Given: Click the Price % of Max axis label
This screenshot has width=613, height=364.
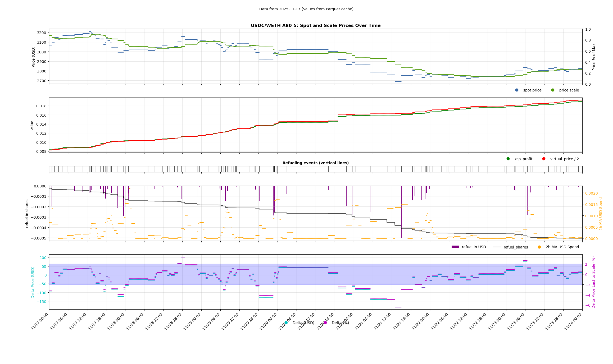Looking at the screenshot, I should pyautogui.click(x=594, y=57).
